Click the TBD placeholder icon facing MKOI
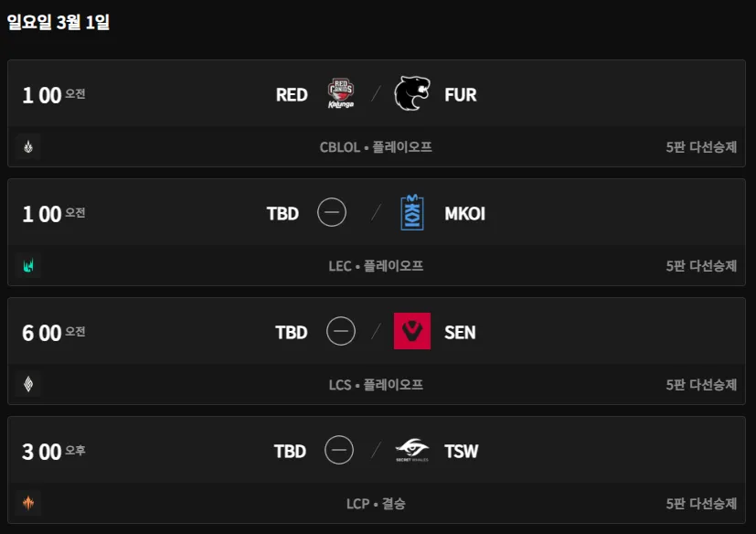The image size is (756, 534). coord(332,213)
